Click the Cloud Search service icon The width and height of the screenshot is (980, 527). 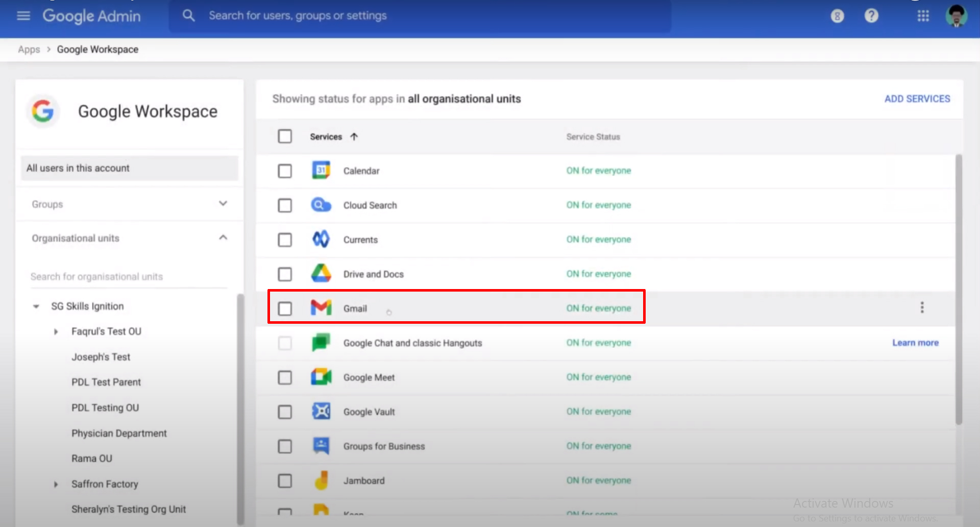click(x=321, y=205)
